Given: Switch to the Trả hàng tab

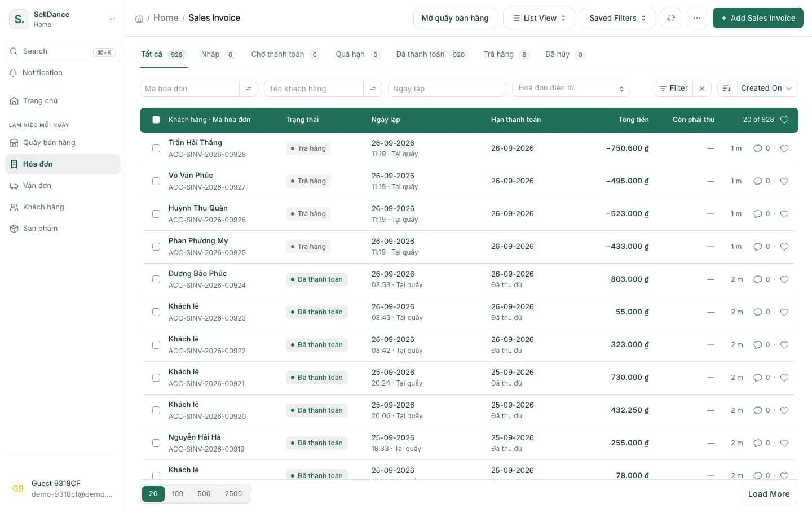Looking at the screenshot, I should pos(506,55).
